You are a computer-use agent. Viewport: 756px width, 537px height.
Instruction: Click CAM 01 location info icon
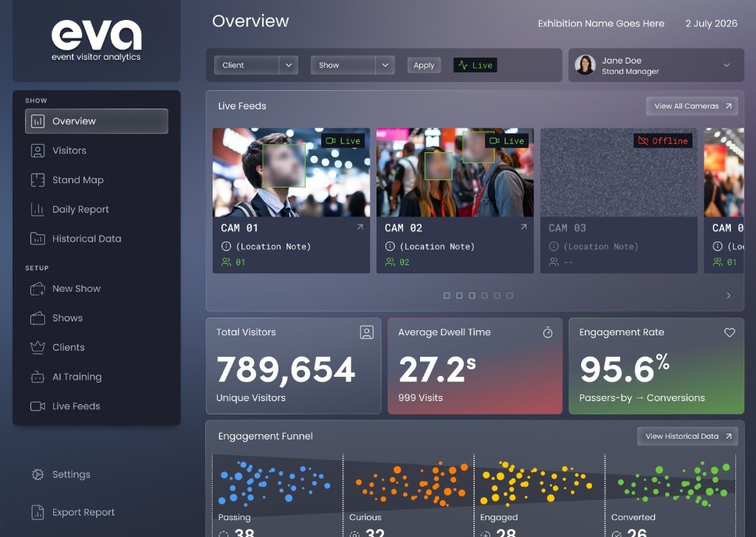pos(226,247)
